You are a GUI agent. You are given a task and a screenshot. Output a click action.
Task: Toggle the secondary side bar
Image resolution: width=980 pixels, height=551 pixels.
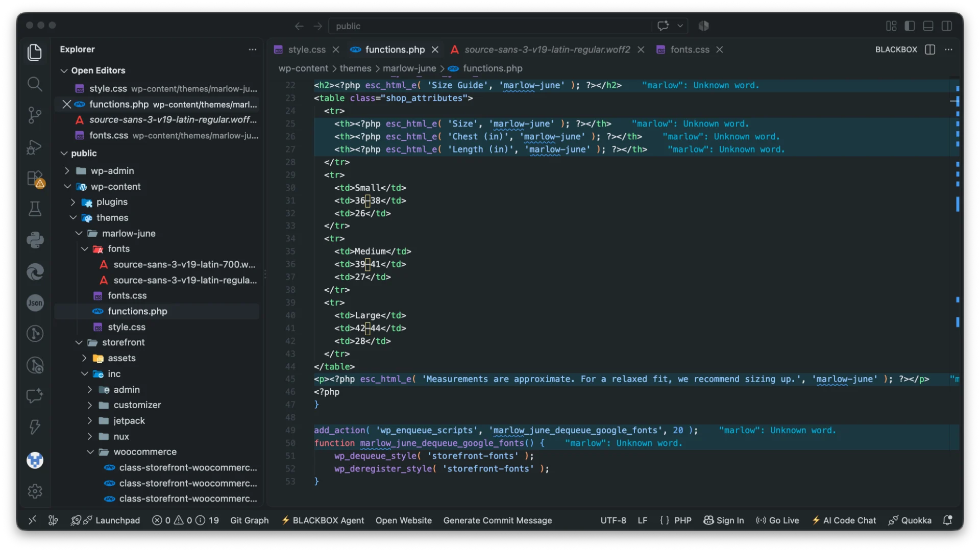(x=946, y=26)
